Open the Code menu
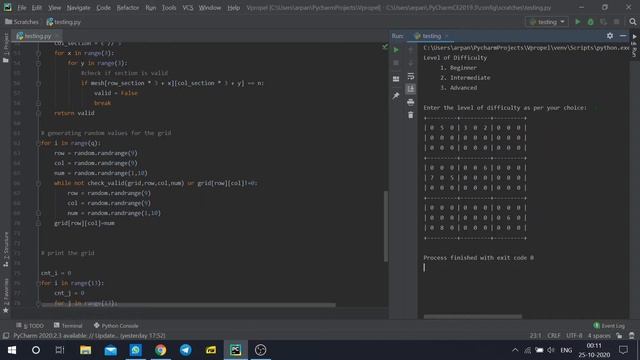 pyautogui.click(x=103, y=8)
